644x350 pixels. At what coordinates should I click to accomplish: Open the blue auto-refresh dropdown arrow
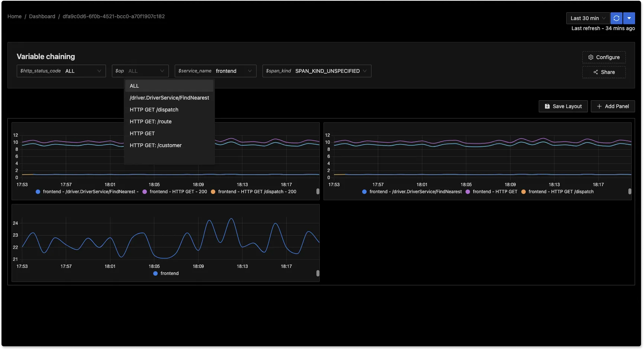point(629,18)
